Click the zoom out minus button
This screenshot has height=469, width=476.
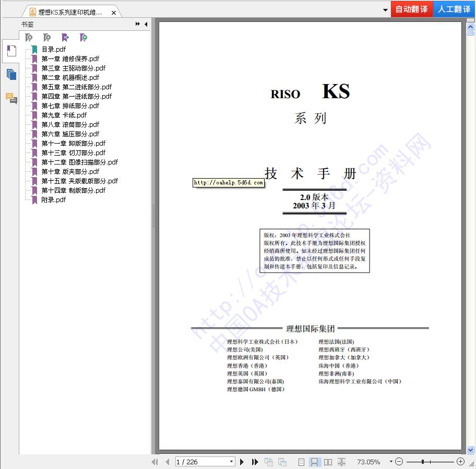pyautogui.click(x=399, y=462)
